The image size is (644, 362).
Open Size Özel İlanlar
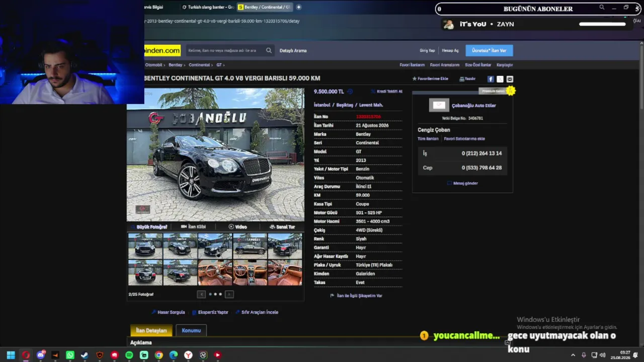[478, 65]
